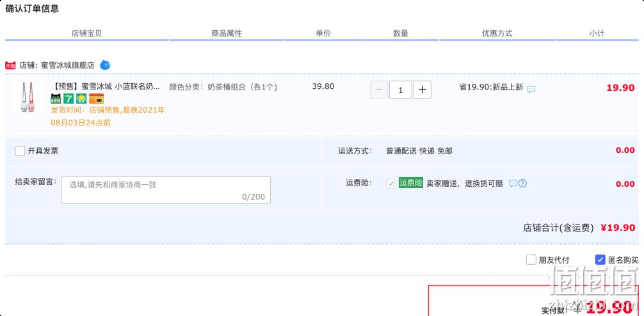644x316 pixels.
Task: Uncheck the 匿名购买 checkbox
Action: [600, 260]
